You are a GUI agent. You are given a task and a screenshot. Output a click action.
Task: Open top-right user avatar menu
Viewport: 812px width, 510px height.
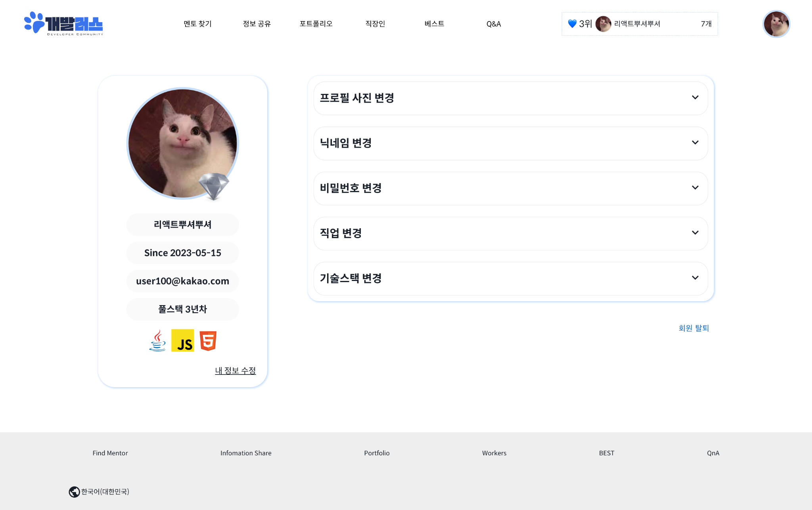(x=776, y=24)
